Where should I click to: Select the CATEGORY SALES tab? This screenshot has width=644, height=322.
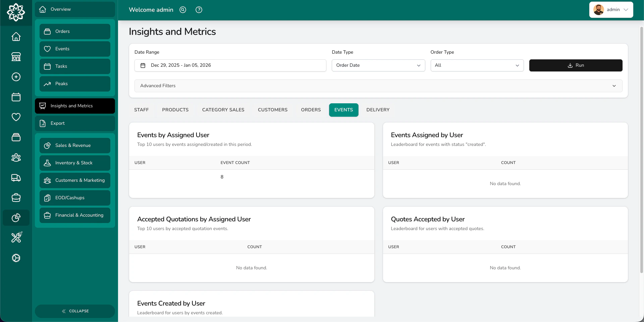click(223, 110)
